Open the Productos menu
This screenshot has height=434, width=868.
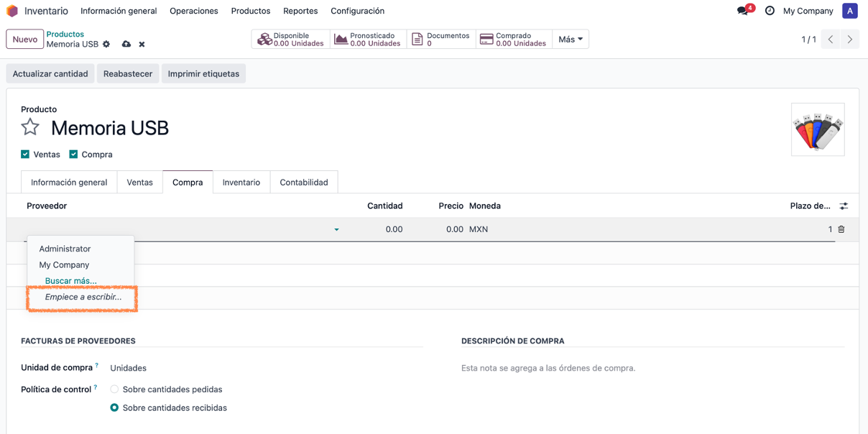pos(251,11)
